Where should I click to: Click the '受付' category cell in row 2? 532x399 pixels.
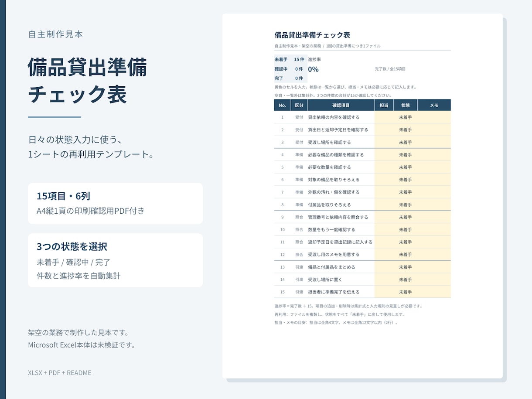pyautogui.click(x=299, y=130)
